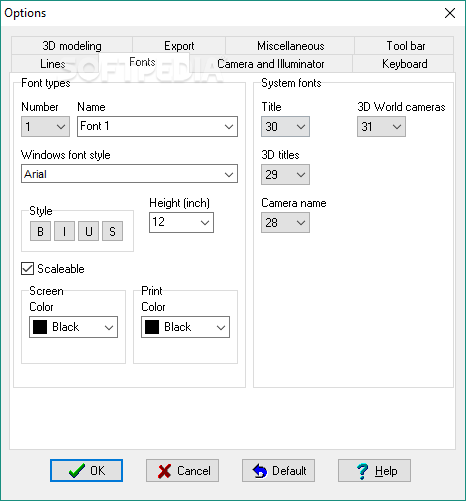Switch to the 3D modeling tab

coord(72,46)
